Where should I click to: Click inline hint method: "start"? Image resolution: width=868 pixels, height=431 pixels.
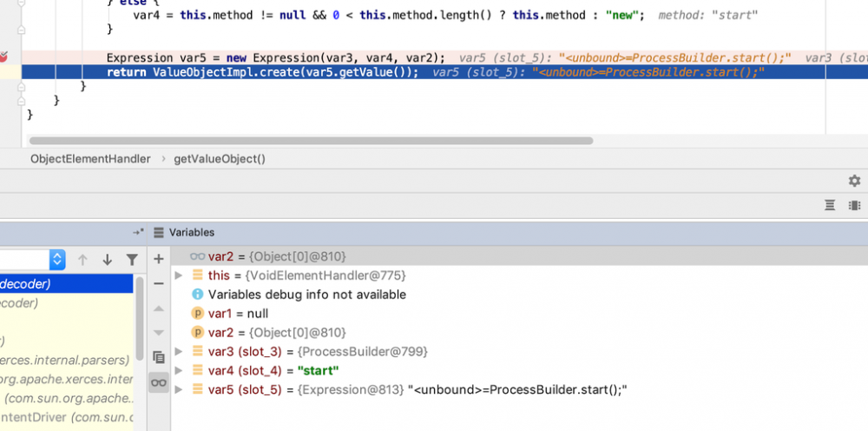(707, 15)
